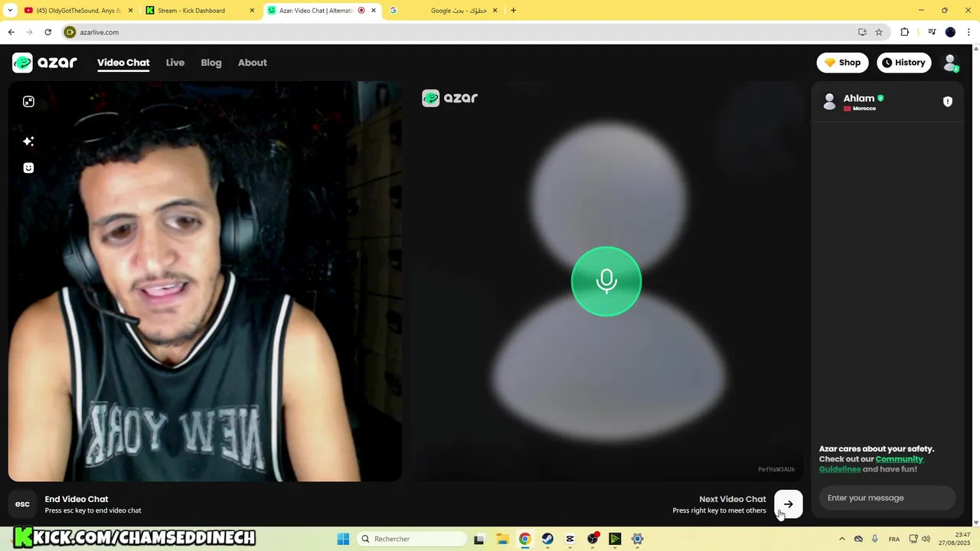
Task: Open a new browser tab
Action: (x=513, y=11)
